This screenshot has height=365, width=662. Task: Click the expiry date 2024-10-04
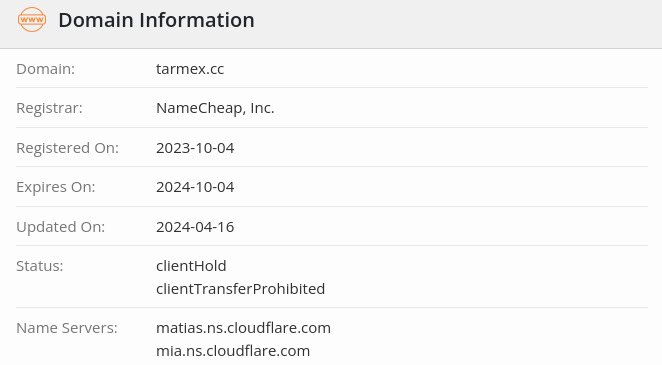tap(195, 187)
